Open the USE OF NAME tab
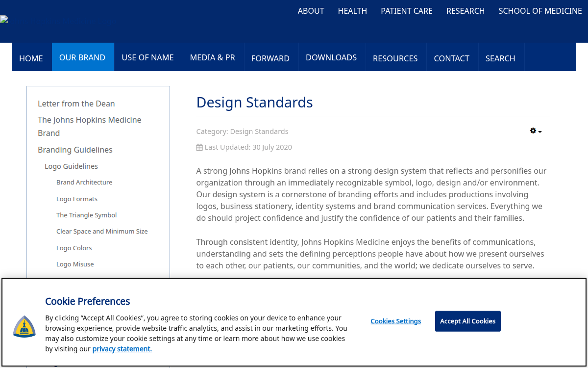The width and height of the screenshot is (588, 368). (148, 57)
